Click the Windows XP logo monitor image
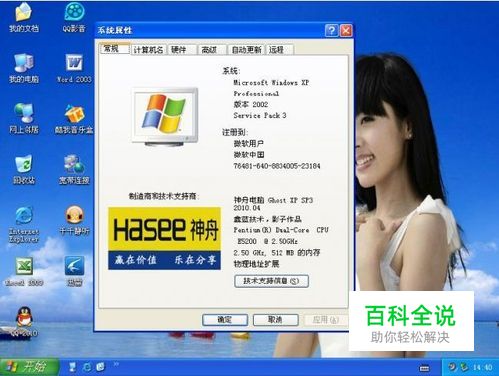Viewport: 499px width, 376px height. point(165,117)
